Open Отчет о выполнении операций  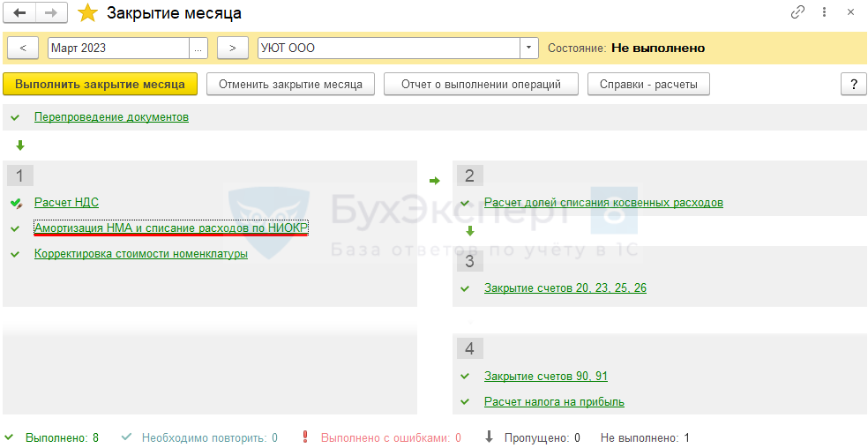click(481, 84)
